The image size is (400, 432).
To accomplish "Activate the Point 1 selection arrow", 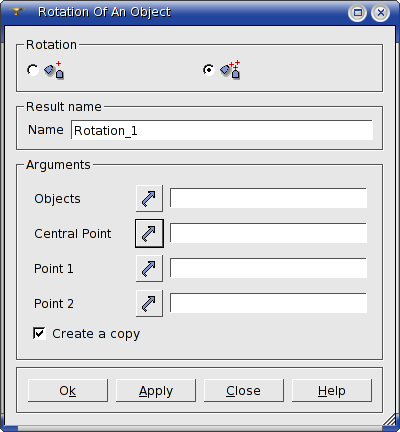I will coord(149,268).
